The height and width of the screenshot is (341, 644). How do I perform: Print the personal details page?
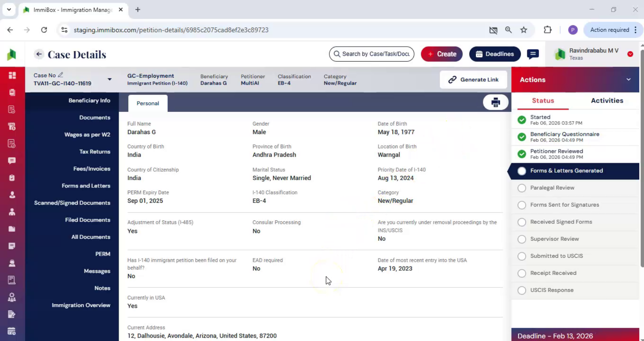tap(495, 102)
